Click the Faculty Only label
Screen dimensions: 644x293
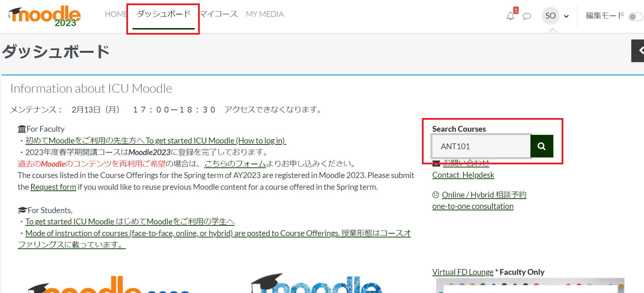click(x=522, y=272)
